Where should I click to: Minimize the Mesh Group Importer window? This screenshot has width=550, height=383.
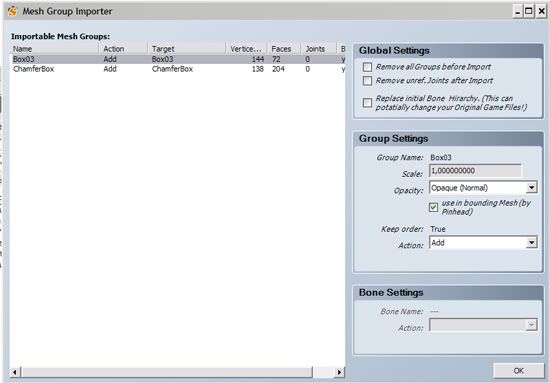(518, 12)
